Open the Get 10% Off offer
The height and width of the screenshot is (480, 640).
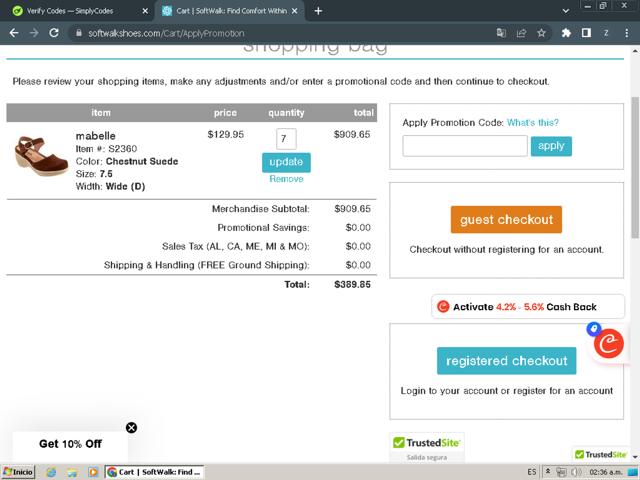pos(70,444)
